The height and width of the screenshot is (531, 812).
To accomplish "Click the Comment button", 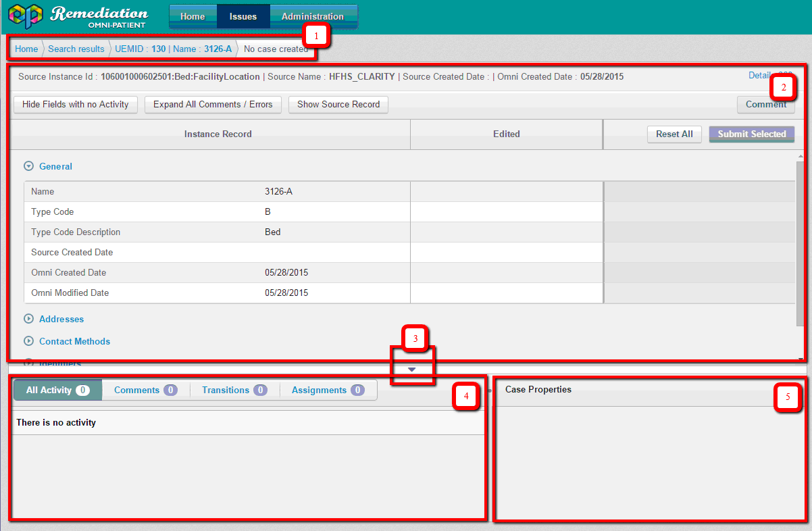I will click(765, 105).
